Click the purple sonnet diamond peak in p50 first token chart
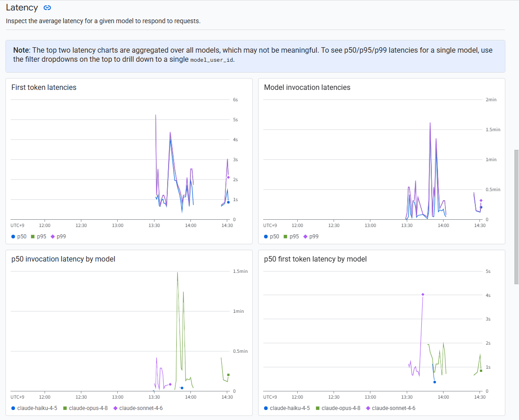 [x=423, y=294]
